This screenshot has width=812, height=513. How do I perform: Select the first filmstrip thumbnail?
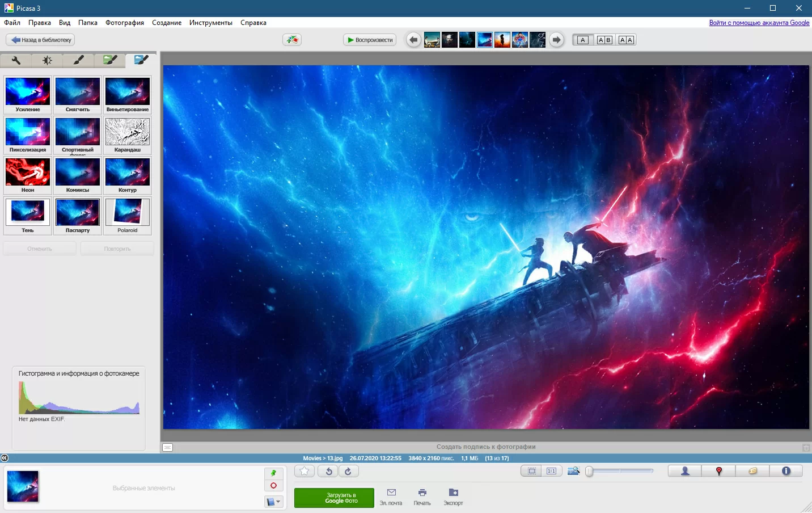click(432, 40)
